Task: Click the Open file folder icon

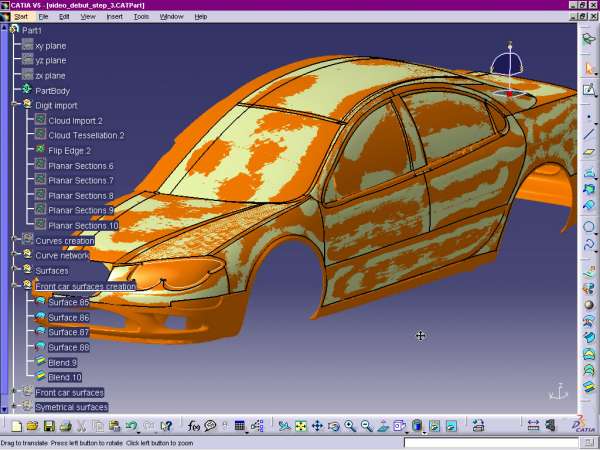Action: pyautogui.click(x=33, y=426)
